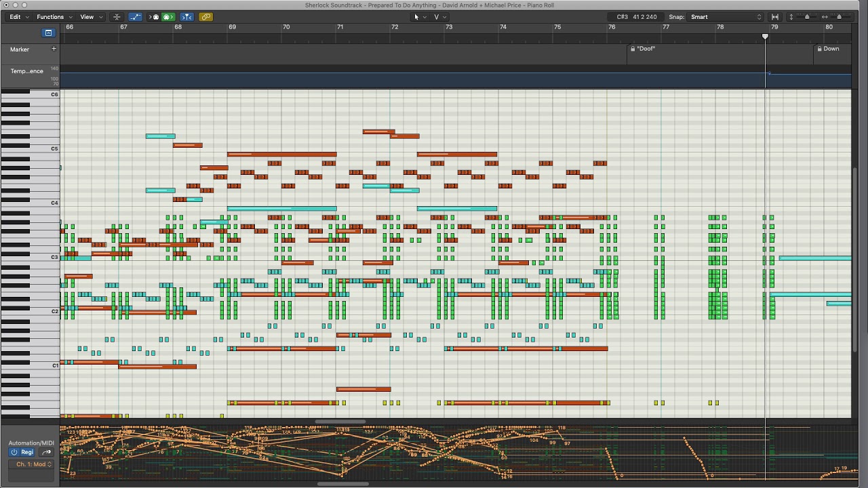Toggle the Automation power button
The height and width of the screenshot is (488, 868).
pyautogui.click(x=14, y=452)
